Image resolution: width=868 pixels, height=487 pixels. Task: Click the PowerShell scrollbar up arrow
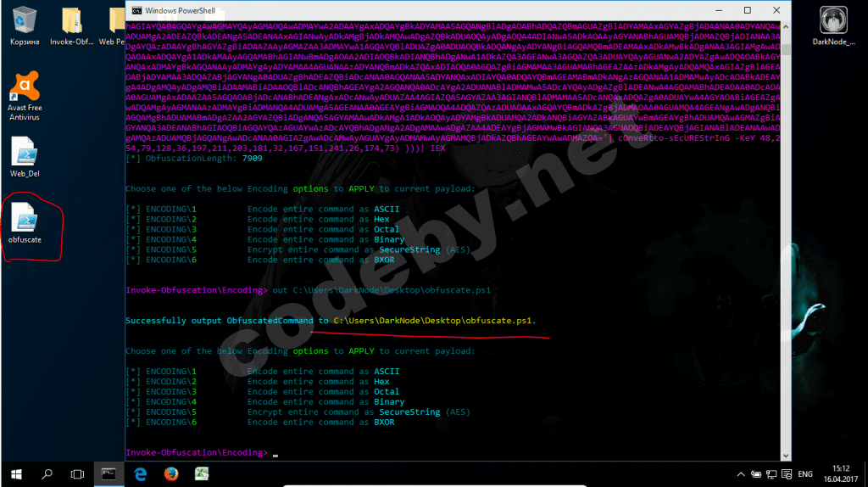click(x=786, y=26)
